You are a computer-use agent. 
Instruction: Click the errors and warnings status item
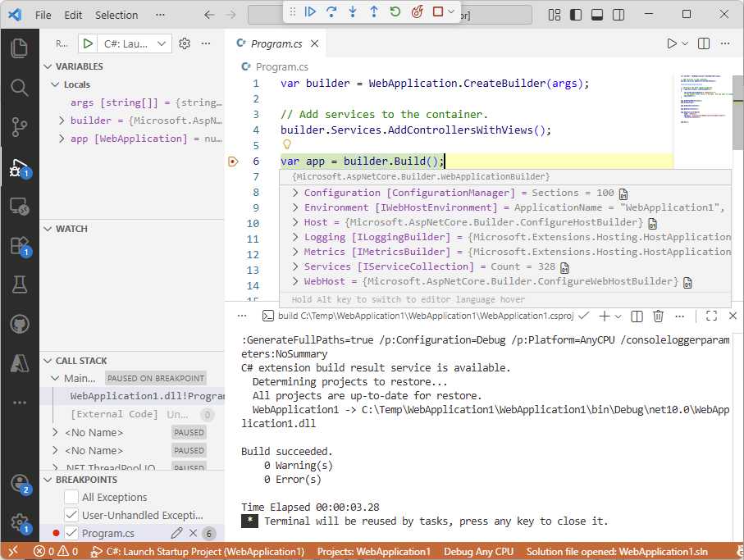[56, 552]
